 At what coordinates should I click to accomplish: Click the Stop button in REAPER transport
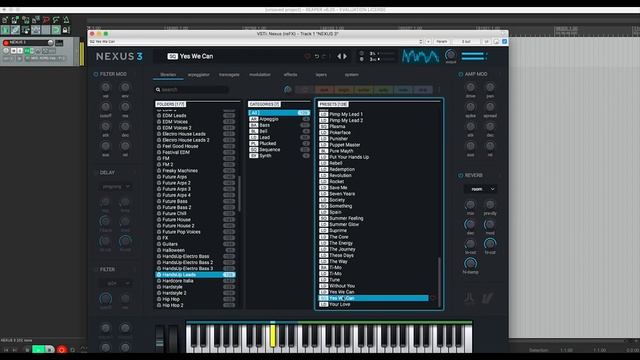coord(27,350)
